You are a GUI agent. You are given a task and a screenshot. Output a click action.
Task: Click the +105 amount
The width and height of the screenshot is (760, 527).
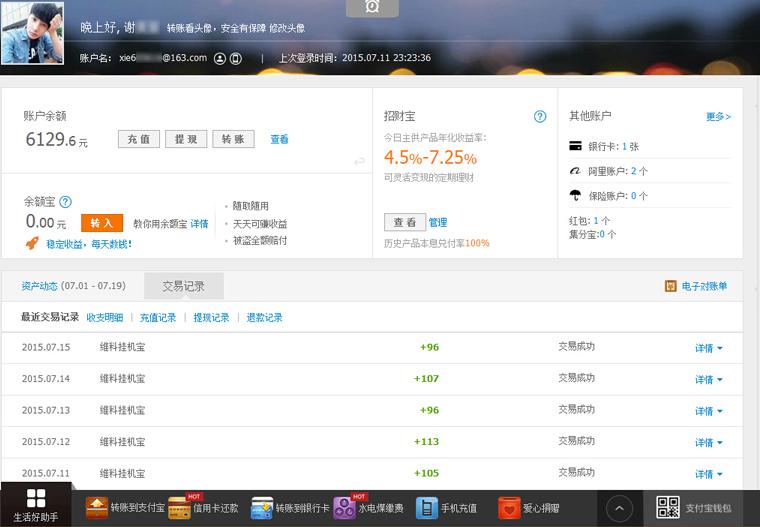427,473
